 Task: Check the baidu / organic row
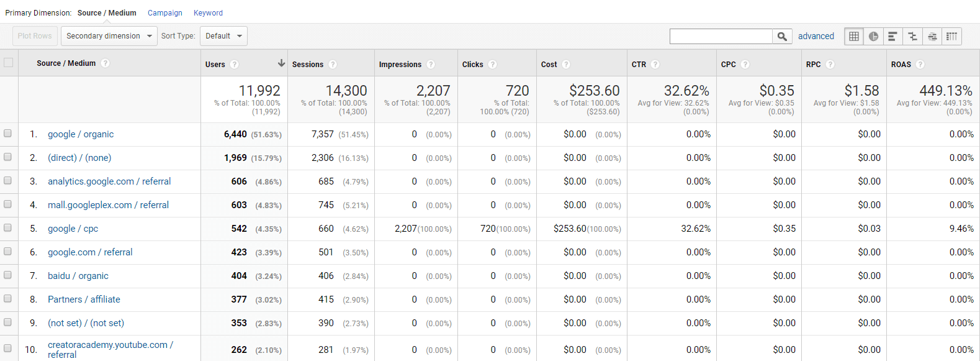(7, 275)
